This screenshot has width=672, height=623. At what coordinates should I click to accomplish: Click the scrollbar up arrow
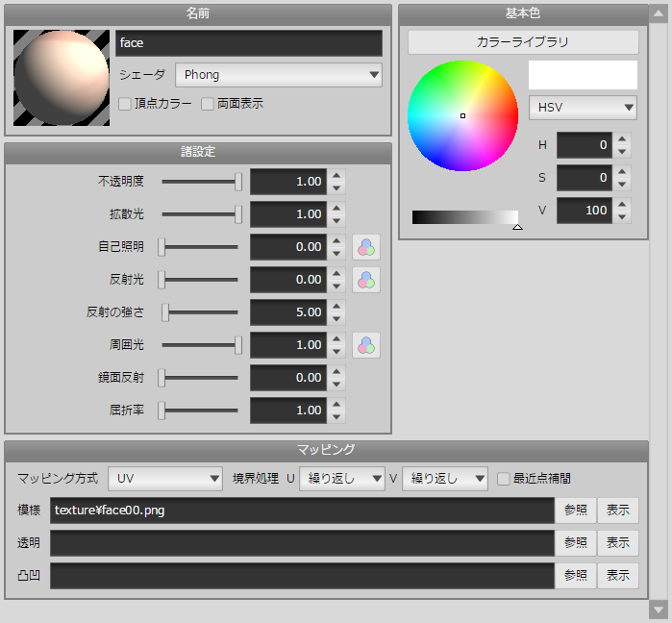659,13
